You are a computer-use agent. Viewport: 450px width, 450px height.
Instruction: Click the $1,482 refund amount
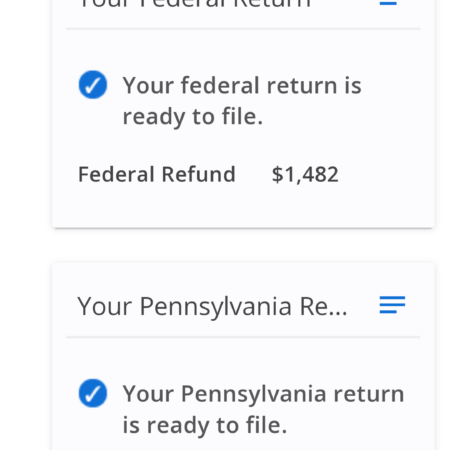click(305, 174)
